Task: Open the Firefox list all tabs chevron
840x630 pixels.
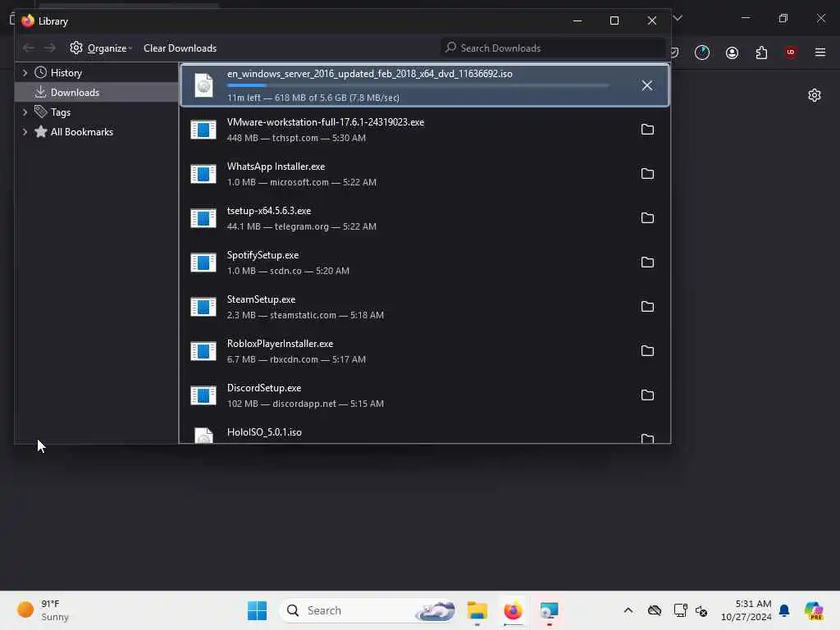Action: [x=678, y=18]
